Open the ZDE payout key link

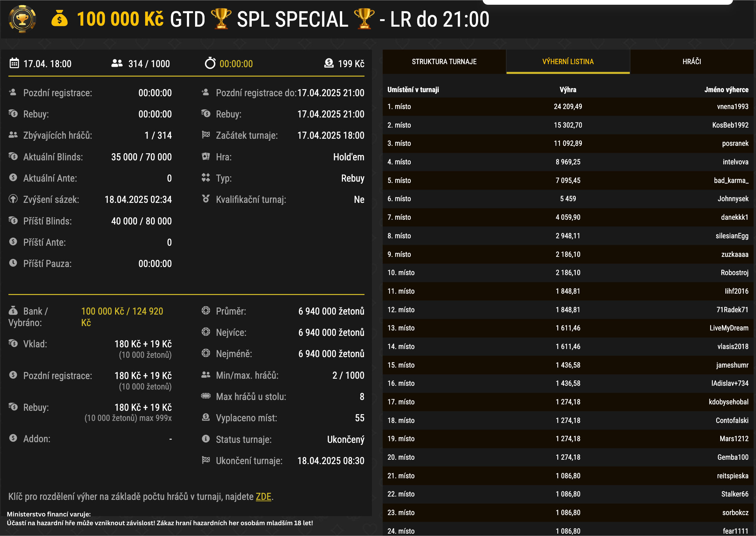click(263, 497)
